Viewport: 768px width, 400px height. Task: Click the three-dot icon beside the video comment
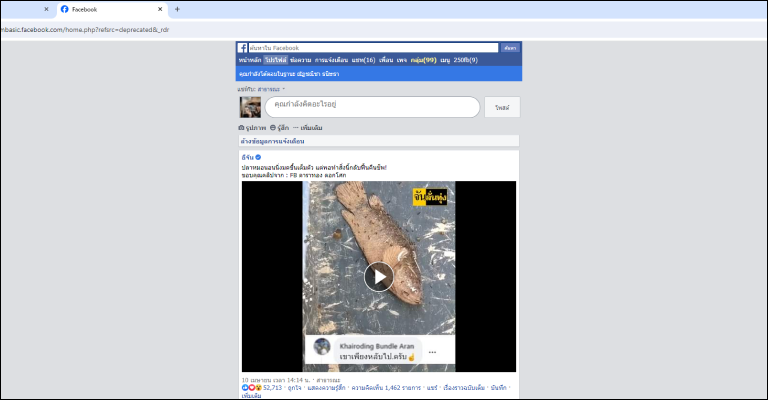click(432, 352)
